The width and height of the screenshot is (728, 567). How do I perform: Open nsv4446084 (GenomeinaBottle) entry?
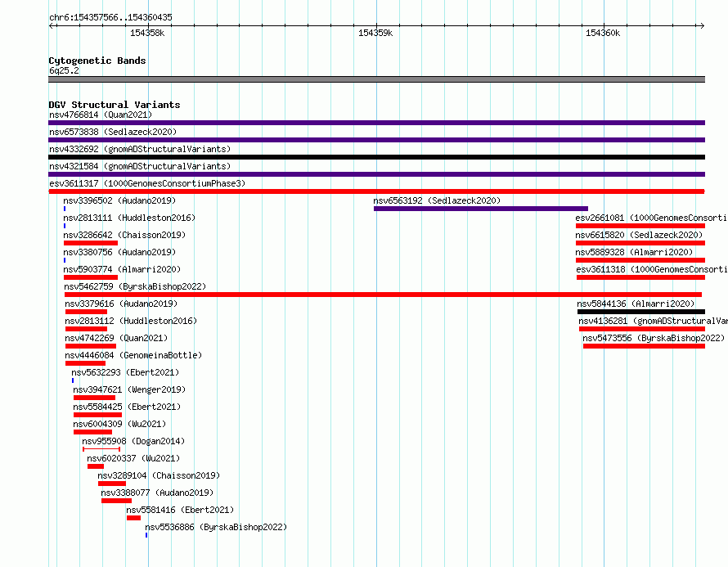(133, 355)
